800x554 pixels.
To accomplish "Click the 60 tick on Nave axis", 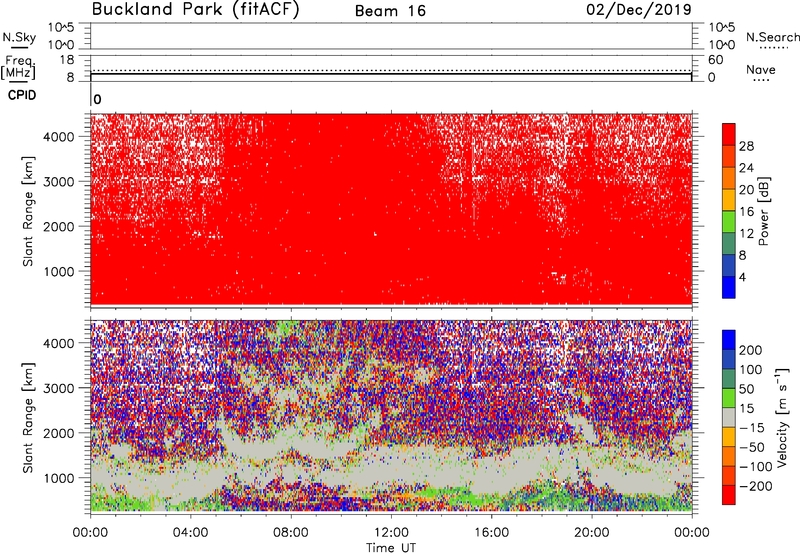I will point(715,60).
